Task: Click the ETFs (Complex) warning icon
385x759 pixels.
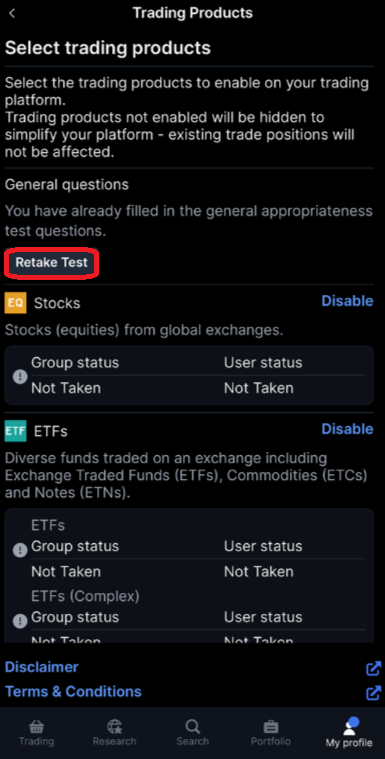Action: [x=20, y=621]
